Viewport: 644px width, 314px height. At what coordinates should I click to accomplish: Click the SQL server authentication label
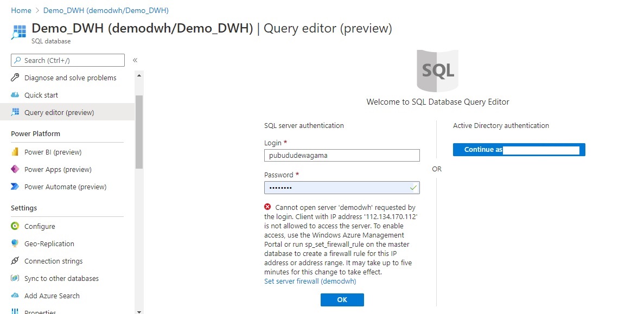pyautogui.click(x=304, y=125)
